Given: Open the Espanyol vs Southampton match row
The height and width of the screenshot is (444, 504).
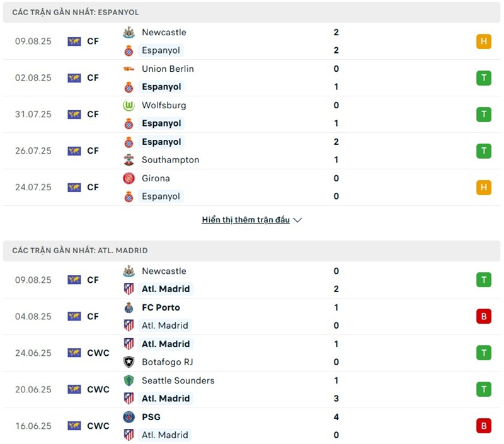Looking at the screenshot, I should (252, 151).
